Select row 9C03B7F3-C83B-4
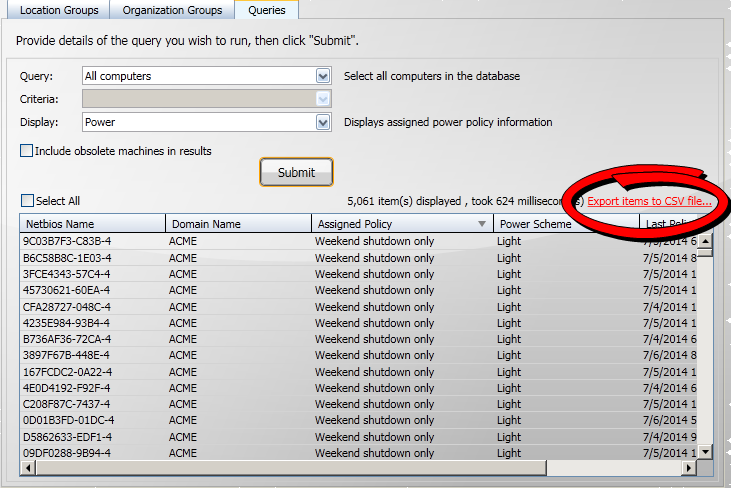Screen dimensions: 731x488 [67, 241]
